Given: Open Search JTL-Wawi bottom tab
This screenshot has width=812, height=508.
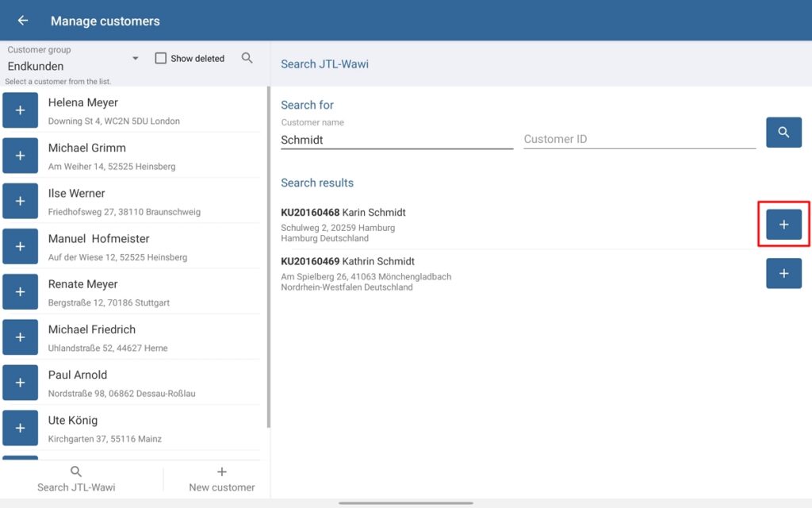Looking at the screenshot, I should tap(76, 479).
